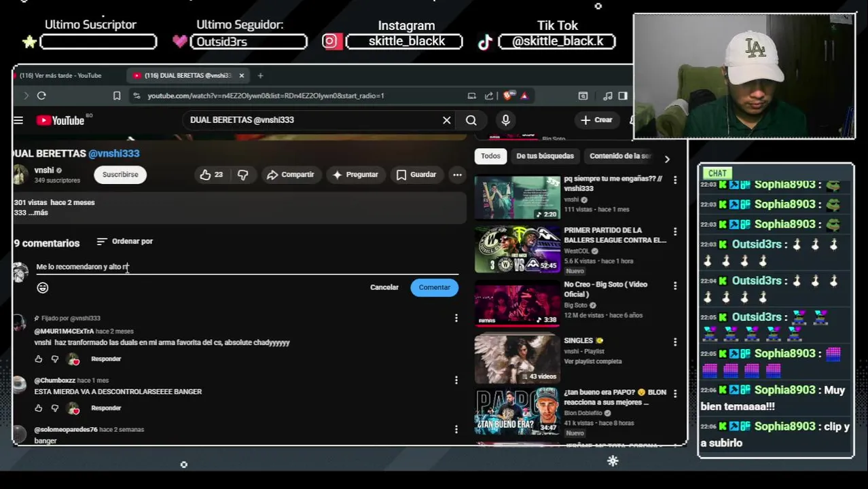Open options for 'pq siempre tu me engañas' video
The image size is (868, 489).
[x=675, y=180]
